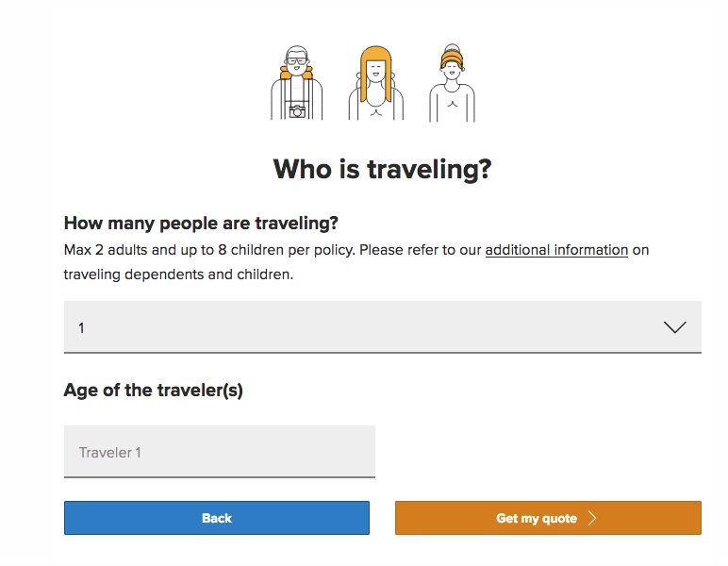This screenshot has height=566, width=728.
Task: Click the long-haired woman illustration
Action: click(x=376, y=83)
